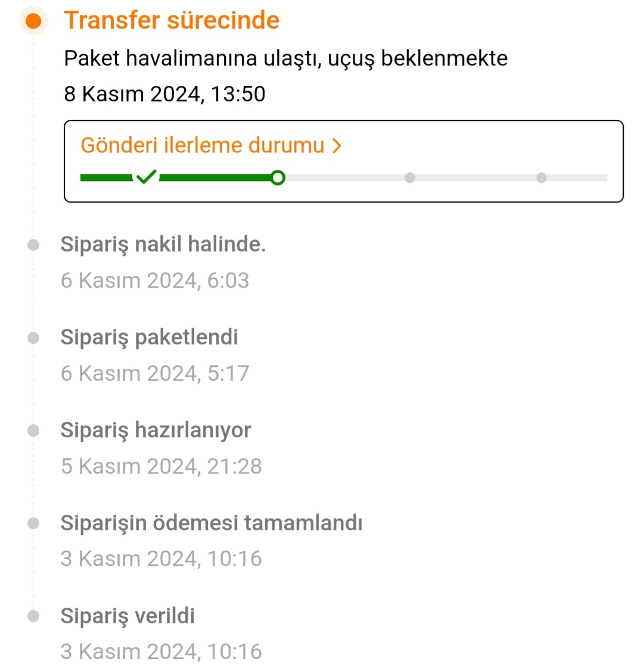
Task: Click the dot beside Siparişin ödemesi tamamlandı
Action: 34,523
